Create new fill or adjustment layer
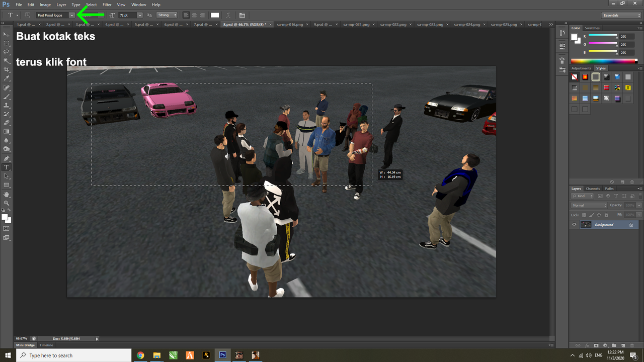The image size is (644, 362). coord(605,345)
